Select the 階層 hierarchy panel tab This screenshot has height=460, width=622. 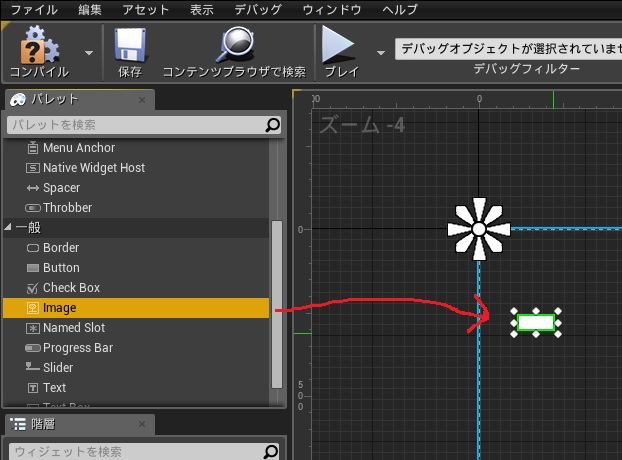pyautogui.click(x=79, y=424)
